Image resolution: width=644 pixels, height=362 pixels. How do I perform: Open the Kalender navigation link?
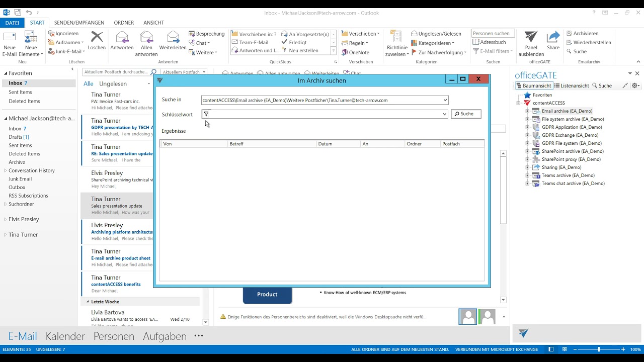tap(65, 336)
